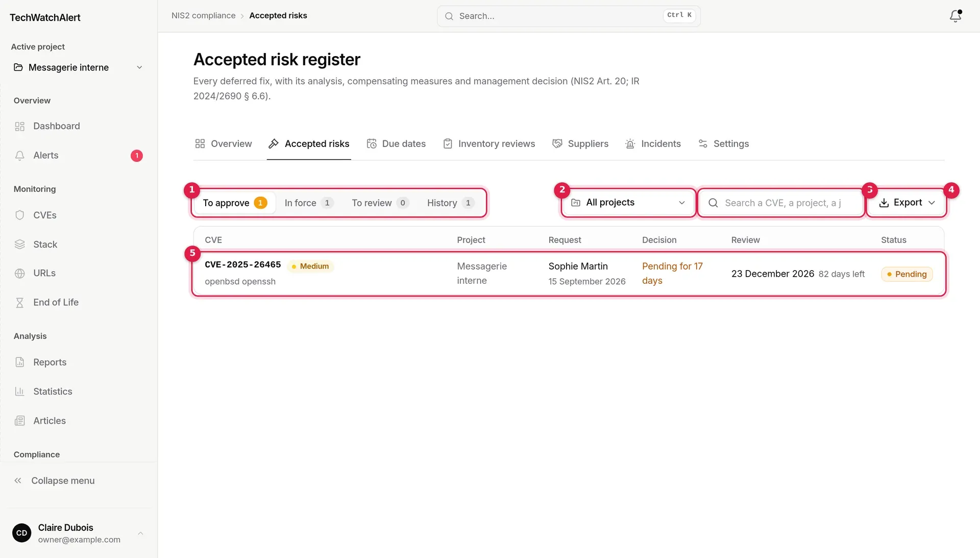This screenshot has height=558, width=980.
Task: Switch to the Due dates tab
Action: coord(396,144)
